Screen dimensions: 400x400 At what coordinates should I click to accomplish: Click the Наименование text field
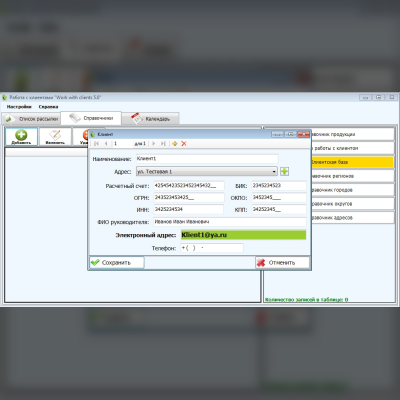pyautogui.click(x=207, y=159)
